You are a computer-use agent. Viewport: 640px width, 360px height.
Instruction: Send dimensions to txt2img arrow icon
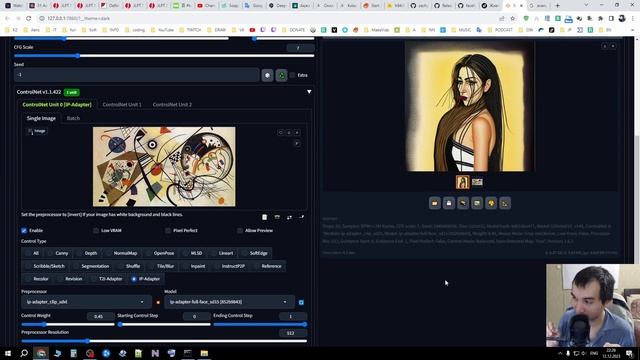[x=302, y=217]
